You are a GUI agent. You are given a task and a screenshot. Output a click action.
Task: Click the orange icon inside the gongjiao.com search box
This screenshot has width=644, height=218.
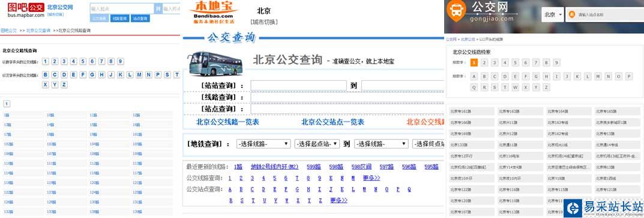coord(571,14)
